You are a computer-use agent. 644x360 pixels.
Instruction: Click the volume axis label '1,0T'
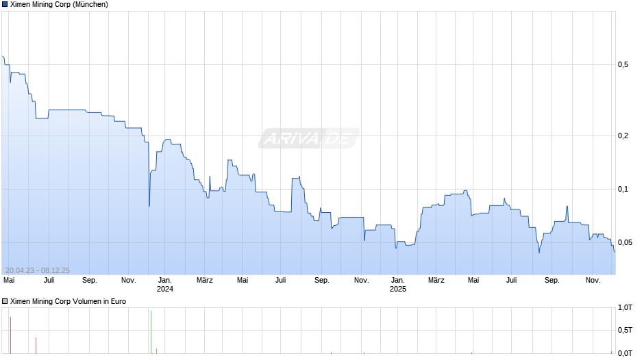[x=625, y=307]
